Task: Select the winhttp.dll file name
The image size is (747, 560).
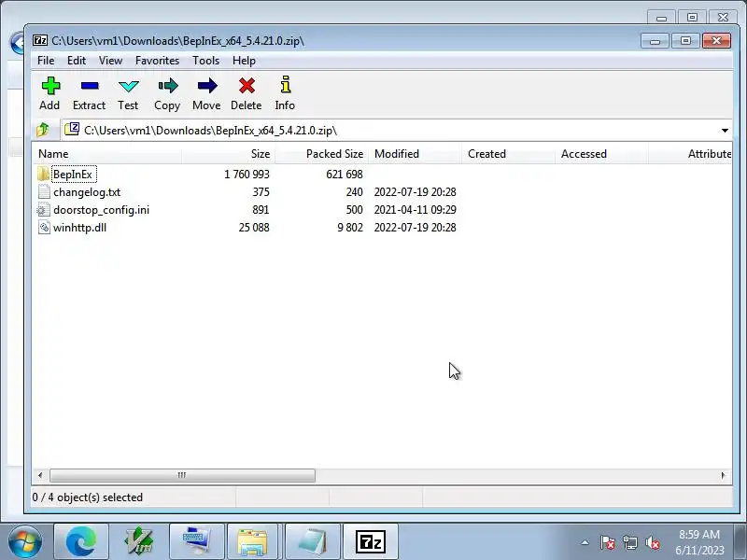Action: 80,228
